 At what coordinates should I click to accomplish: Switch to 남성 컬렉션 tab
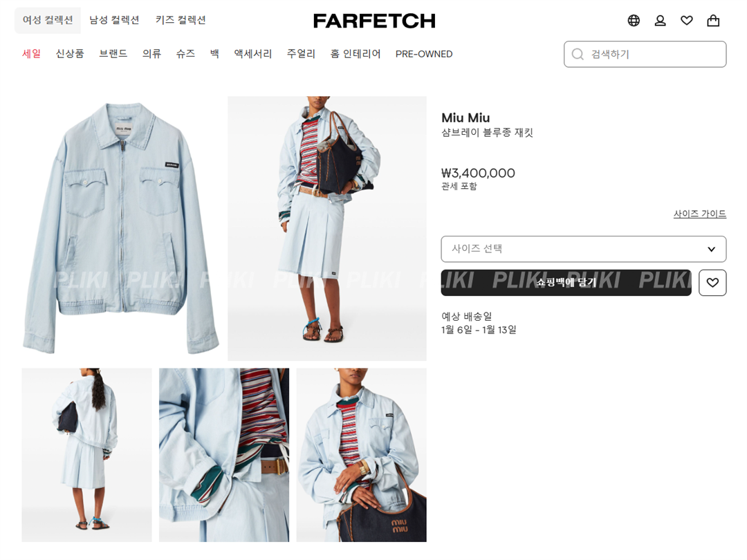[114, 20]
